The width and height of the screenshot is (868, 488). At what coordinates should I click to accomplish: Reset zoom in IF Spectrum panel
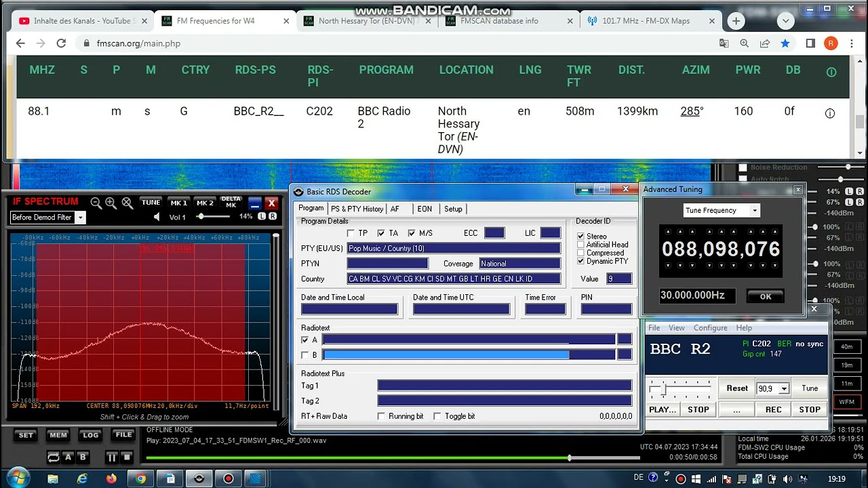(x=127, y=203)
